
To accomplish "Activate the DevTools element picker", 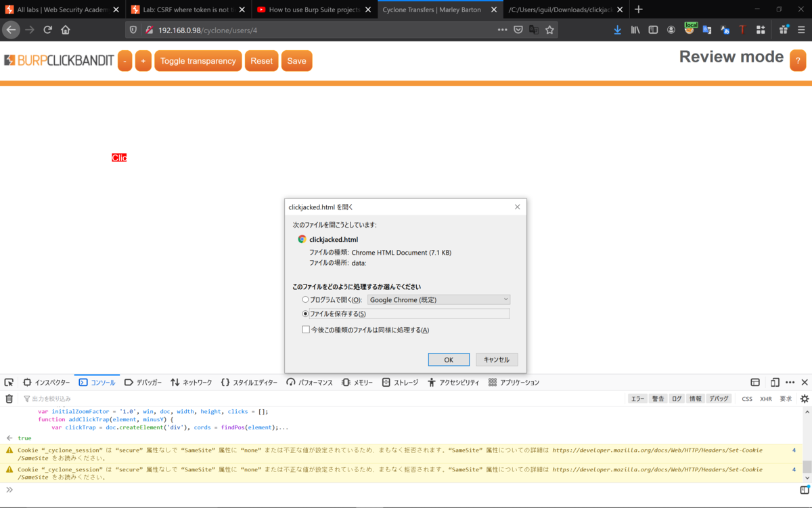I will click(9, 383).
